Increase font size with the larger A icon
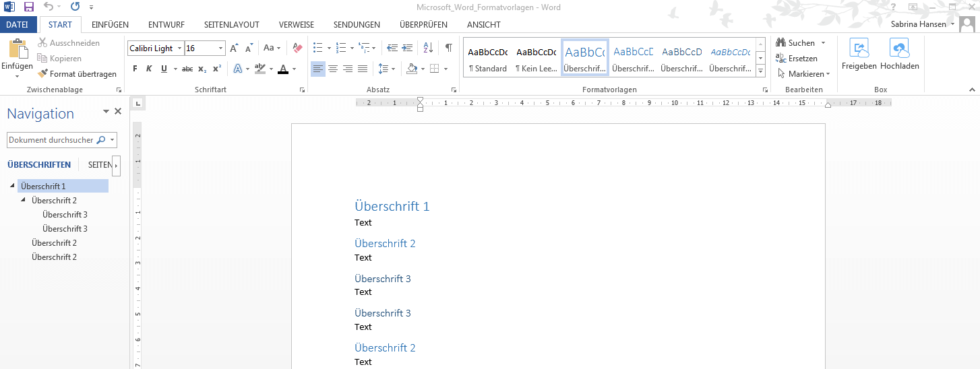This screenshot has width=980, height=369. [234, 48]
